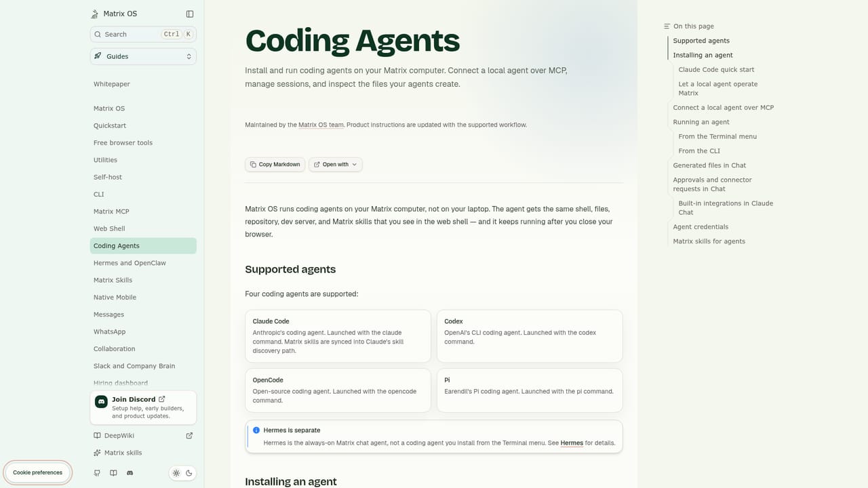Open the Guides section dropdown

point(143,56)
